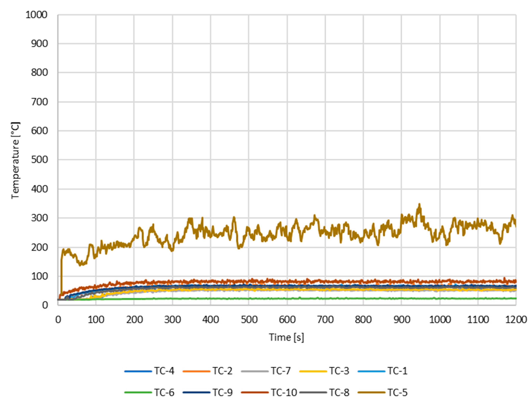This screenshot has width=532, height=408.
Task: Click the TC-5 legend entry
Action: click(397, 392)
